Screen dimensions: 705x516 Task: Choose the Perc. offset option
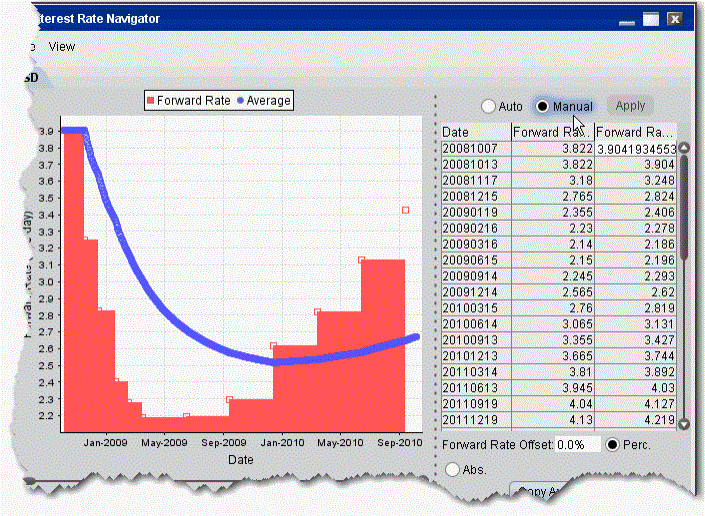click(x=614, y=443)
